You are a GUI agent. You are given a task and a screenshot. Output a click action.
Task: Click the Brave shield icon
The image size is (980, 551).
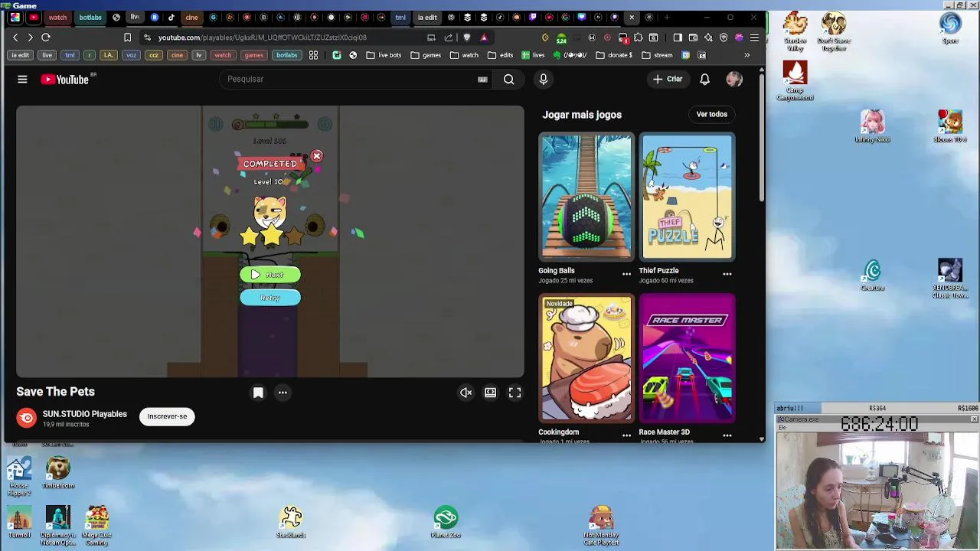coord(467,37)
